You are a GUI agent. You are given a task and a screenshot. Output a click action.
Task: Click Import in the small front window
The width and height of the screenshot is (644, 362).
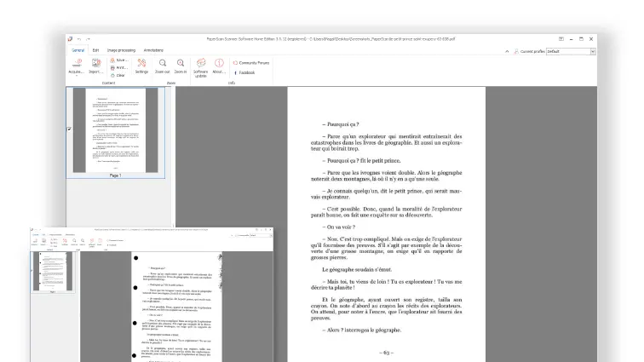coord(43,242)
